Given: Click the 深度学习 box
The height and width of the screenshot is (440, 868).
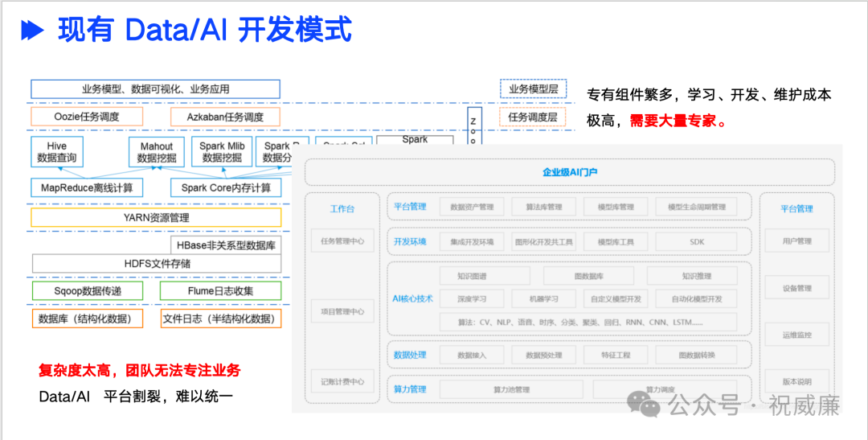Looking at the screenshot, I should pyautogui.click(x=472, y=299).
